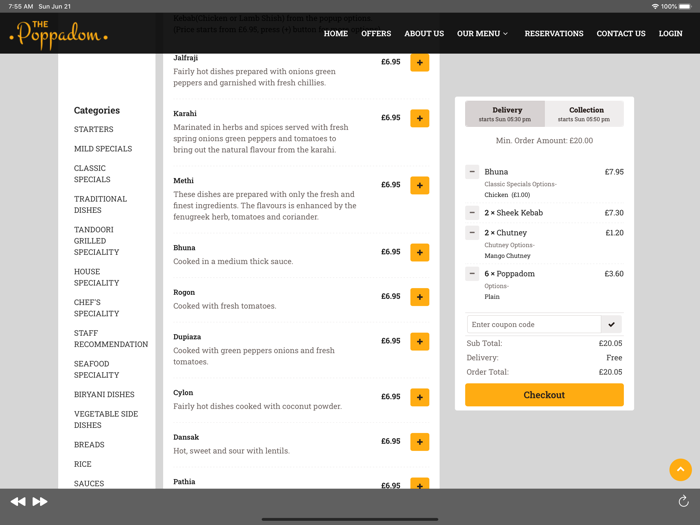Click the 6 × Poppadom cart item

click(x=509, y=274)
